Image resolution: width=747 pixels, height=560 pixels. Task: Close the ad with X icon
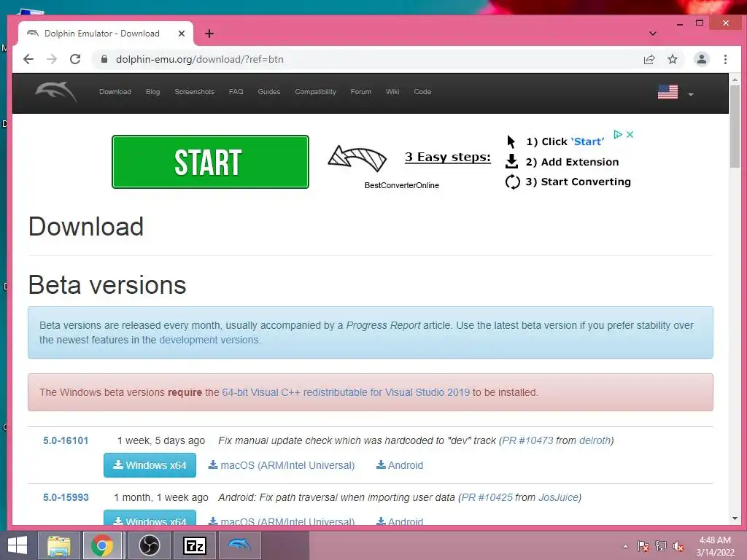click(630, 135)
